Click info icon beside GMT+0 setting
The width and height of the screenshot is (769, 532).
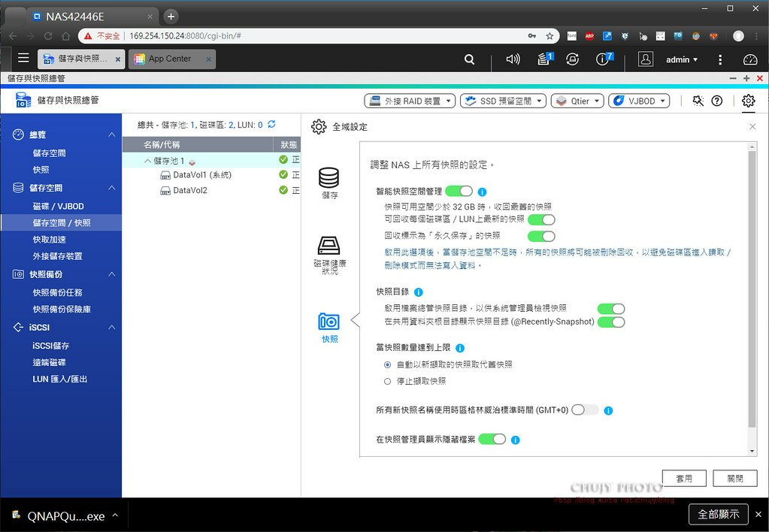click(608, 411)
